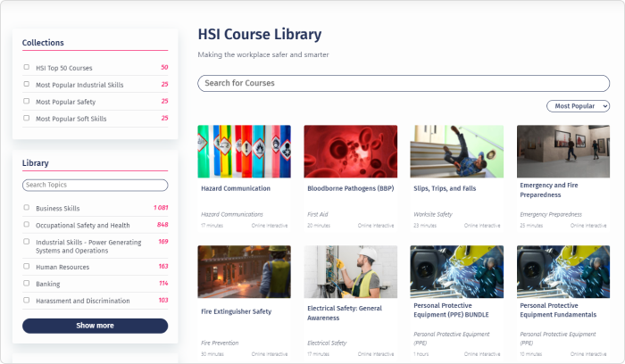The width and height of the screenshot is (625, 364).
Task: Open the Fire Extinguisher Safety thumbnail
Action: click(x=245, y=272)
